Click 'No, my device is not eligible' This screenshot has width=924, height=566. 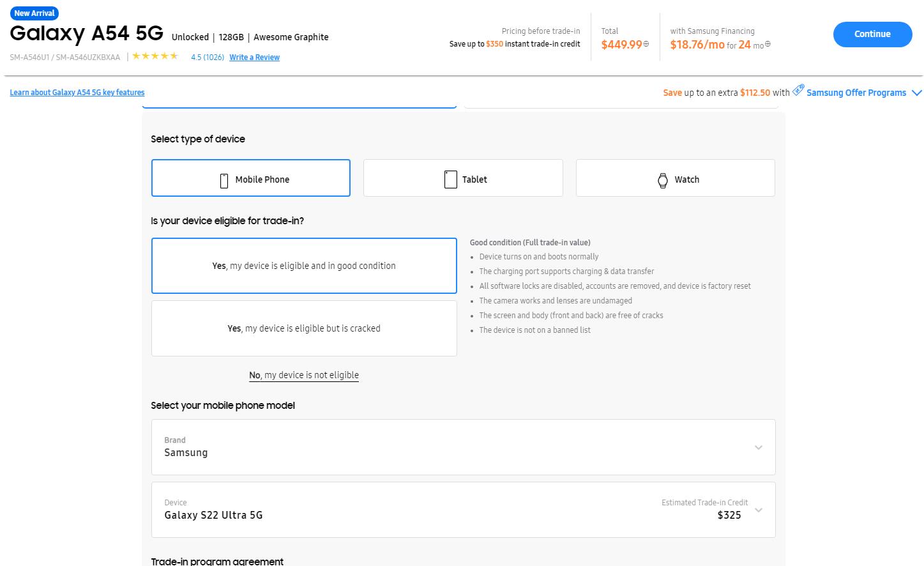pyautogui.click(x=304, y=375)
